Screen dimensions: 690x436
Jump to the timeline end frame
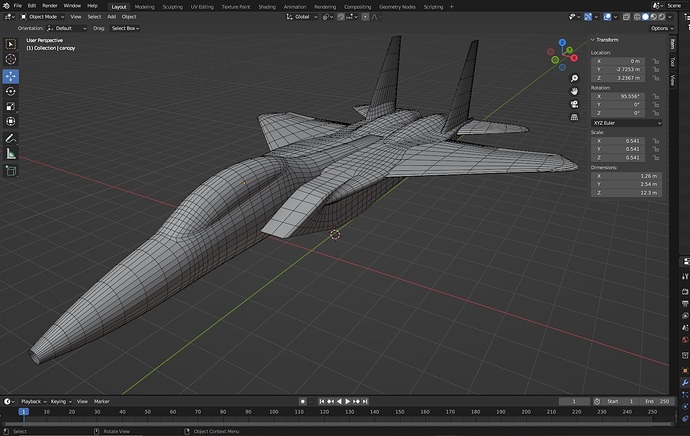[x=365, y=401]
